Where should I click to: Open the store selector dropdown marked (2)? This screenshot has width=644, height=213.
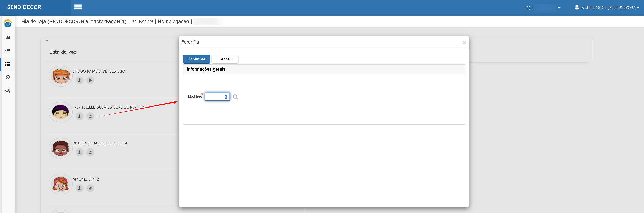pos(542,8)
